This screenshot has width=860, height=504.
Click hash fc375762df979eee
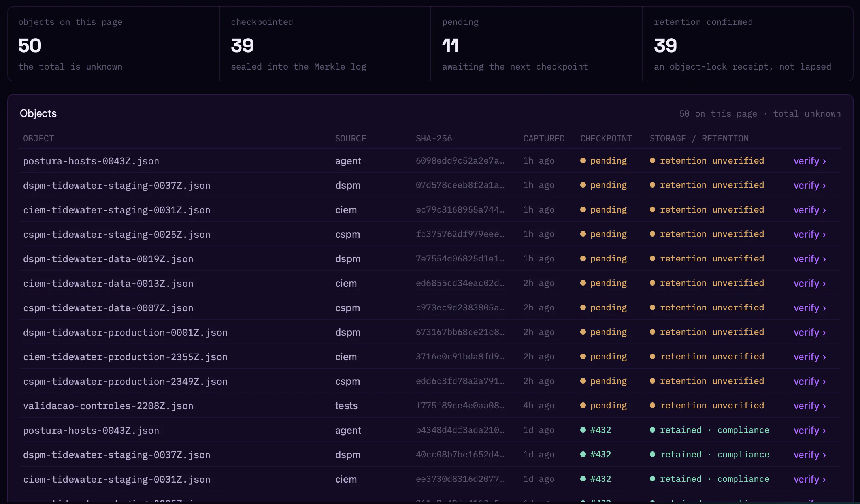click(x=460, y=234)
